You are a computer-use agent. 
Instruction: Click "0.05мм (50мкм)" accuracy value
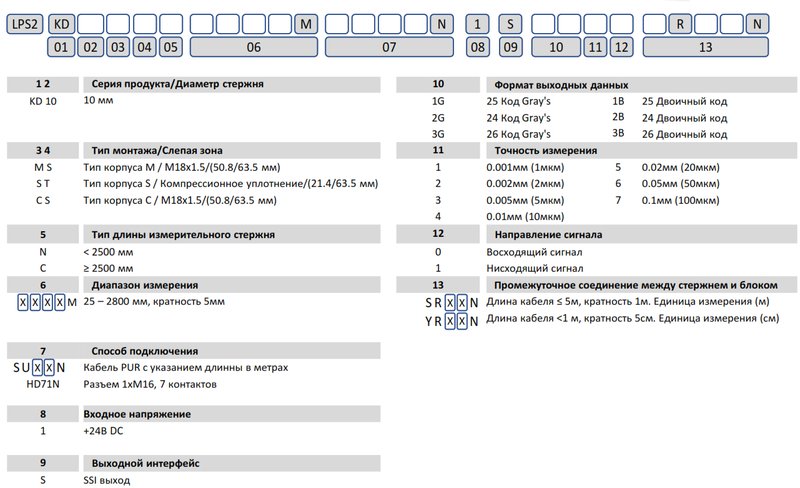[x=681, y=184]
